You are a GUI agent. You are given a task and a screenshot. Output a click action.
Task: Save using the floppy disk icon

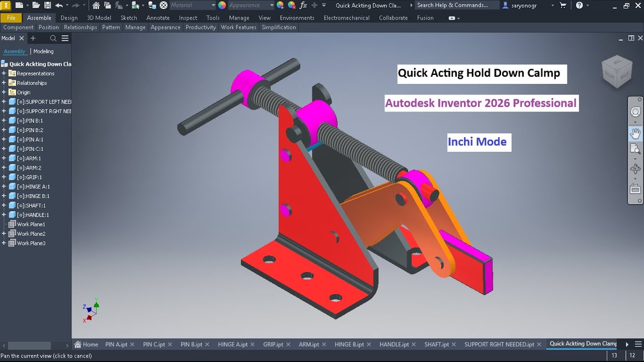tap(47, 5)
